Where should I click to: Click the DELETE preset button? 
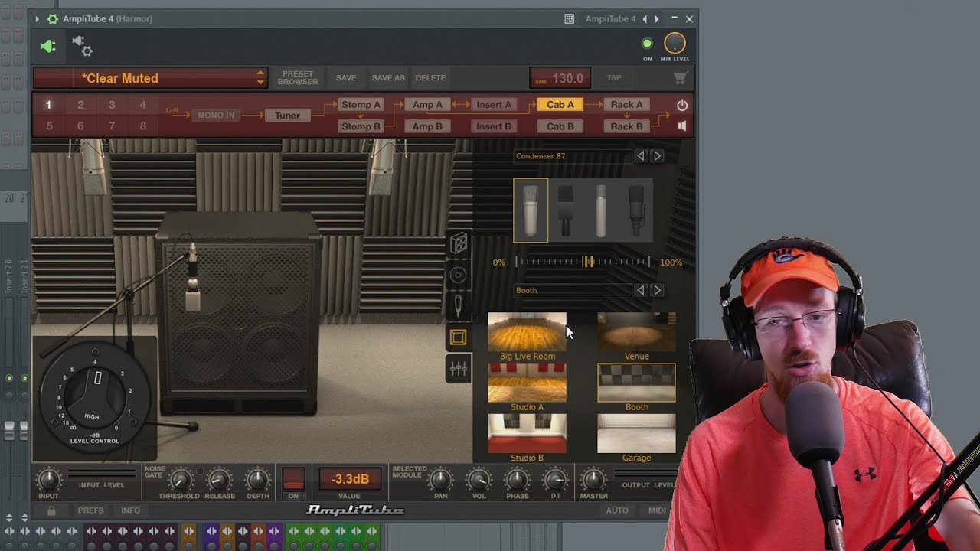click(x=430, y=78)
